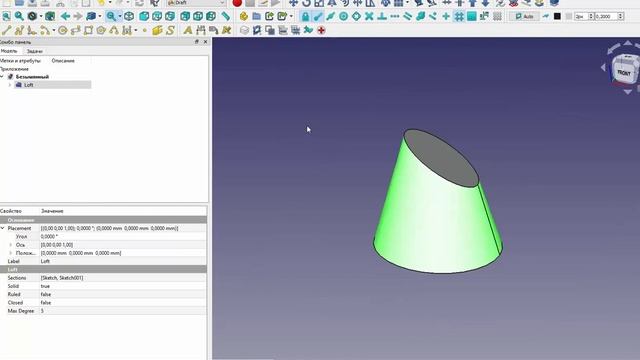
Task: Set the top view cube icon
Action: coord(157,16)
